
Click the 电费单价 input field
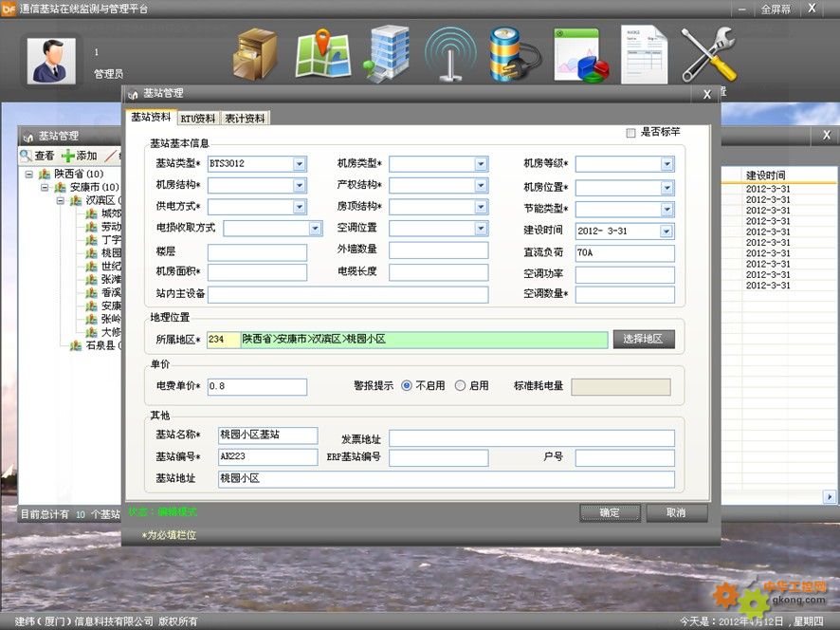tap(257, 386)
